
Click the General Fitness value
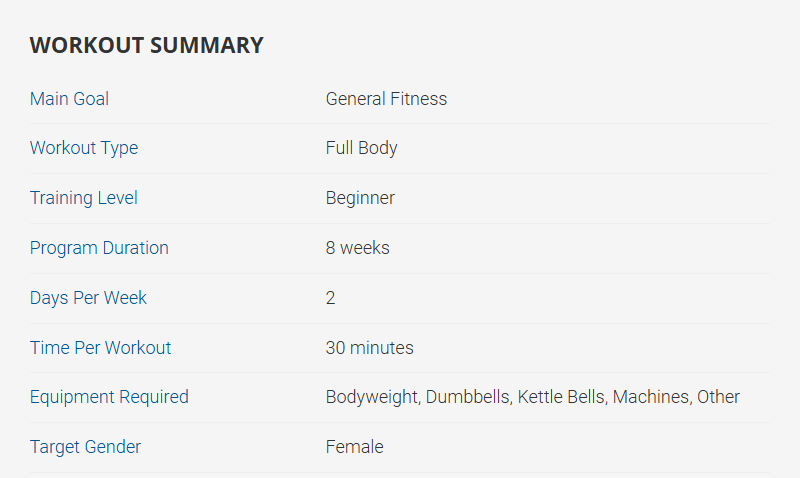pyautogui.click(x=386, y=99)
